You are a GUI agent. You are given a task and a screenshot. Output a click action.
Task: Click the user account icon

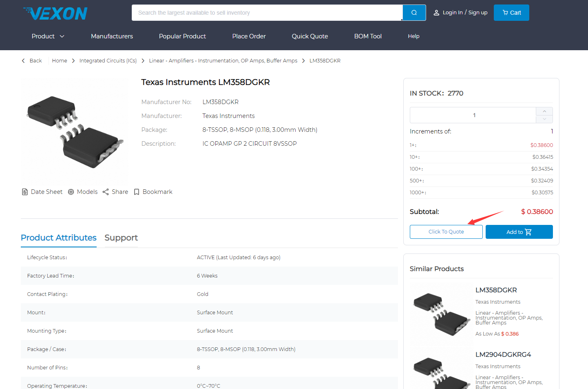pos(436,13)
